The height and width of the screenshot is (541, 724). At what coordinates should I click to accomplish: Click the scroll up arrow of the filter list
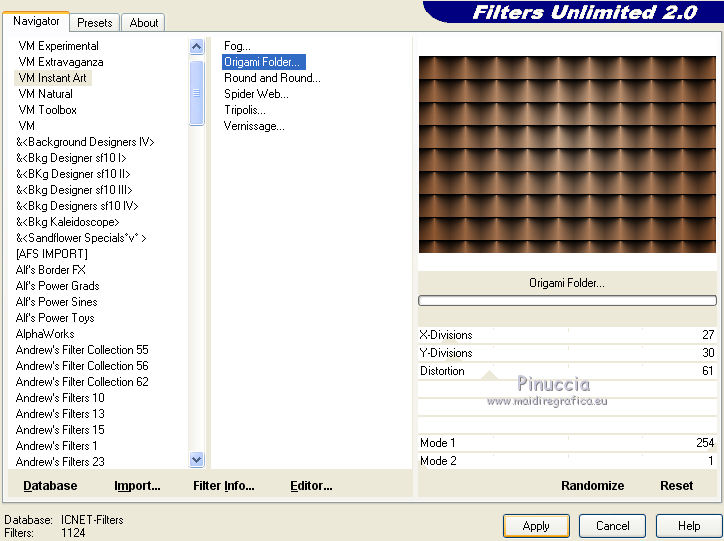(x=196, y=46)
